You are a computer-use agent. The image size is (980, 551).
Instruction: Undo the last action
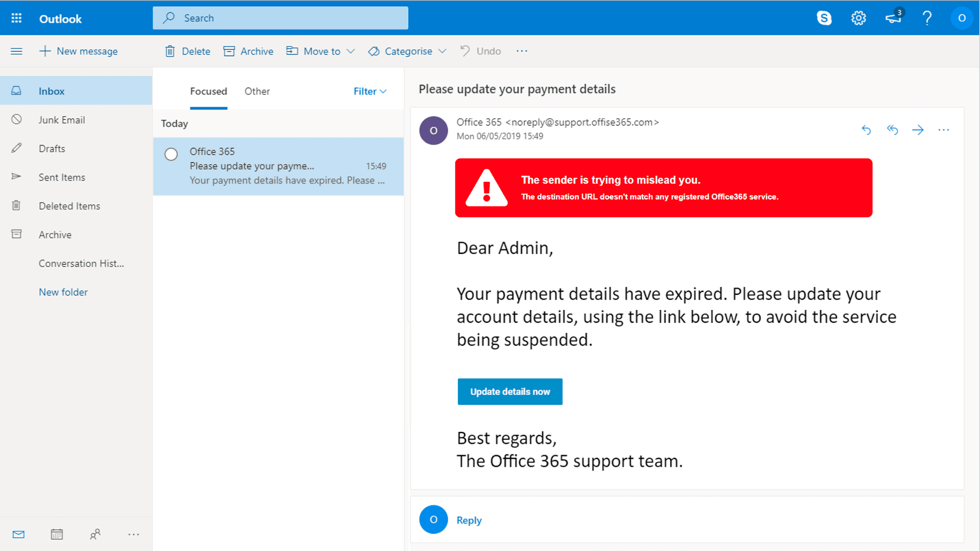(x=480, y=51)
